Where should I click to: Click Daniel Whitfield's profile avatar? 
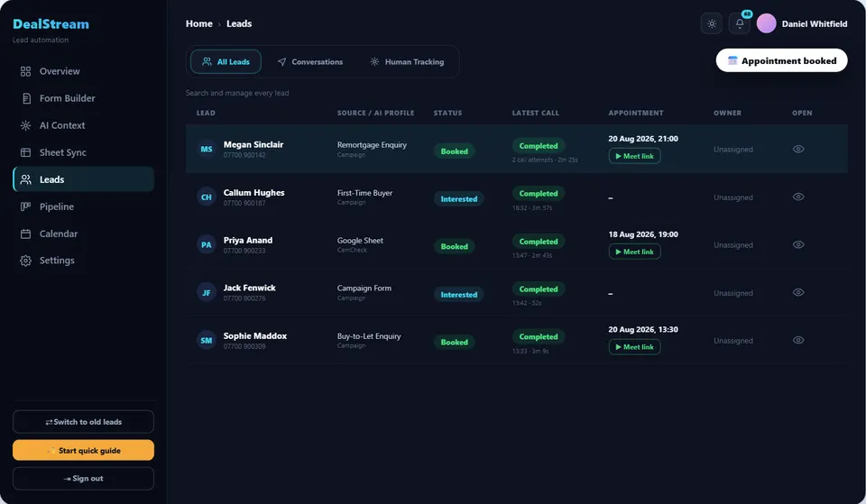[x=766, y=23]
